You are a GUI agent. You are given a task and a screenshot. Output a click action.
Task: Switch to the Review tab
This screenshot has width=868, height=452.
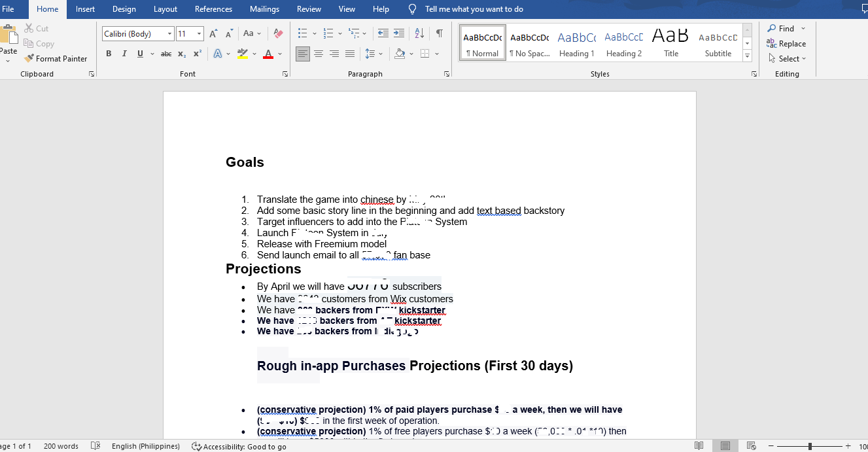(x=309, y=9)
